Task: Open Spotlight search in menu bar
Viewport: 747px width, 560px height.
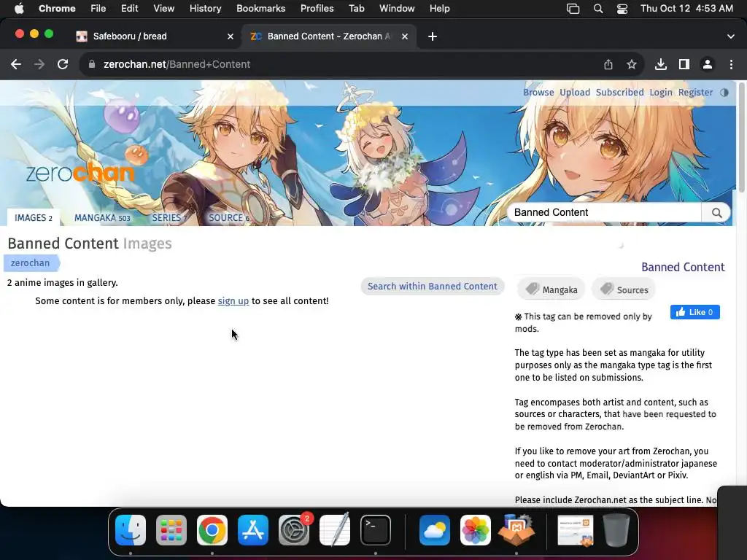Action: point(598,9)
